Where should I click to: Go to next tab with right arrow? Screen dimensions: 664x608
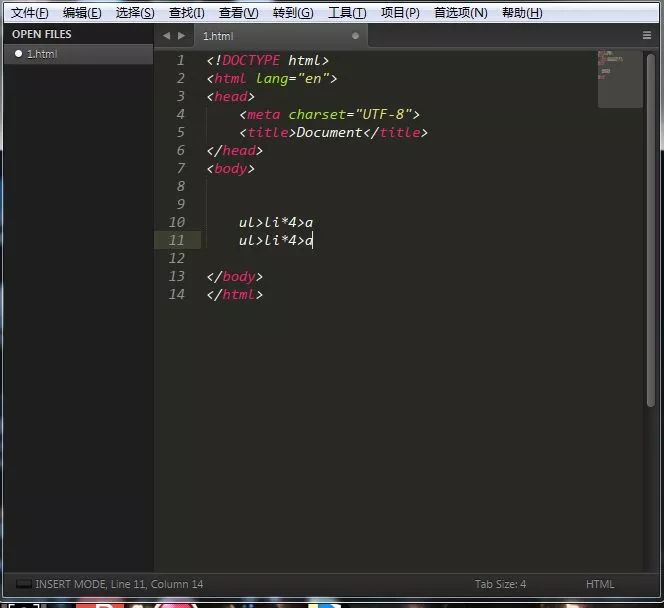pyautogui.click(x=181, y=36)
